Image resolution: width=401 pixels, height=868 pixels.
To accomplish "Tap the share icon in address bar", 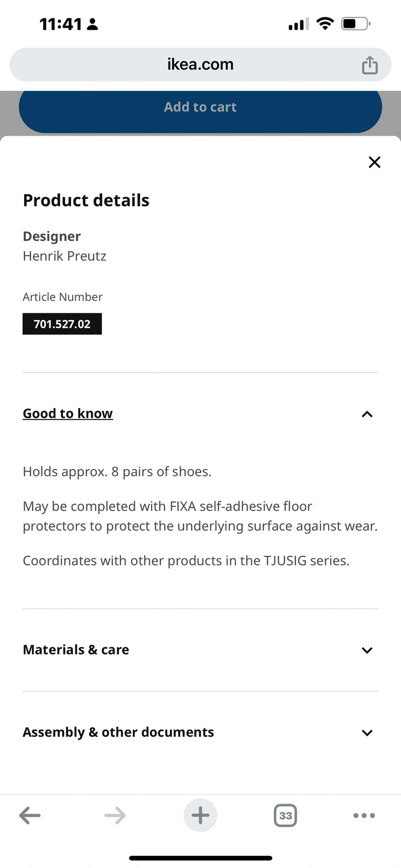I will (x=370, y=65).
